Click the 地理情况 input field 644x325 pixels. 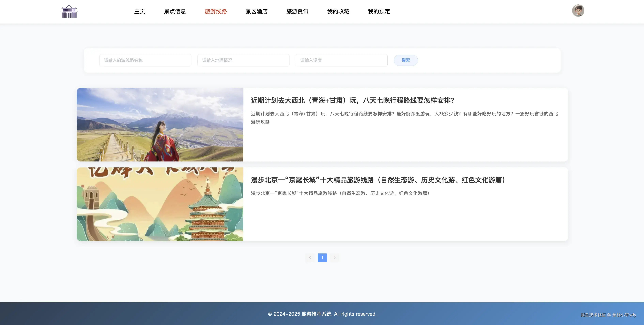243,60
